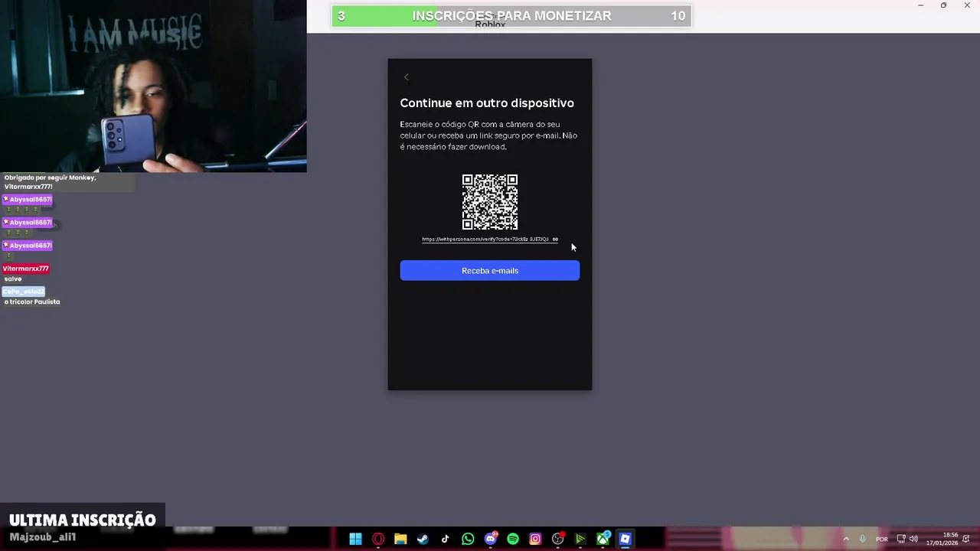Open Instagram from the taskbar
Image resolution: width=980 pixels, height=551 pixels.
[535, 539]
